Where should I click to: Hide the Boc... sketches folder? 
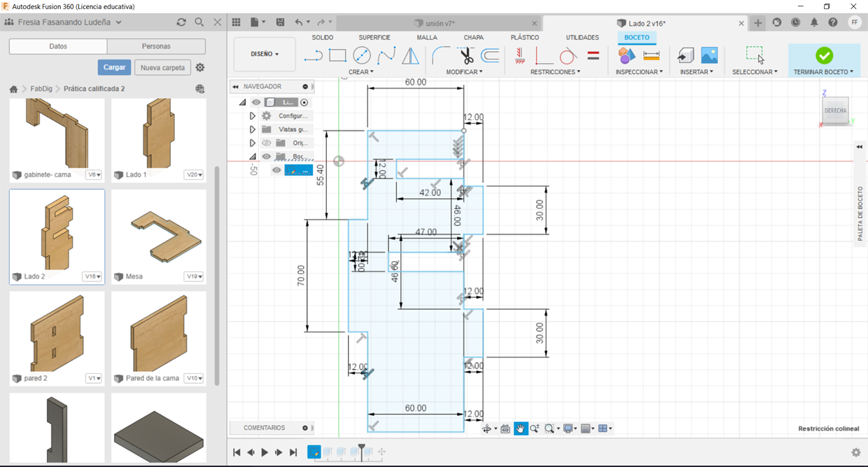click(x=267, y=157)
